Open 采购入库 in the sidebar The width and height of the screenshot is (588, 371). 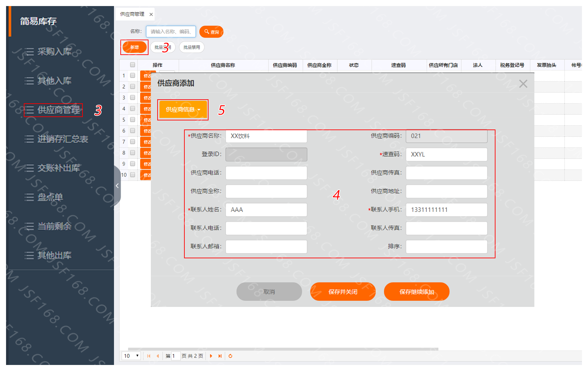pyautogui.click(x=54, y=51)
